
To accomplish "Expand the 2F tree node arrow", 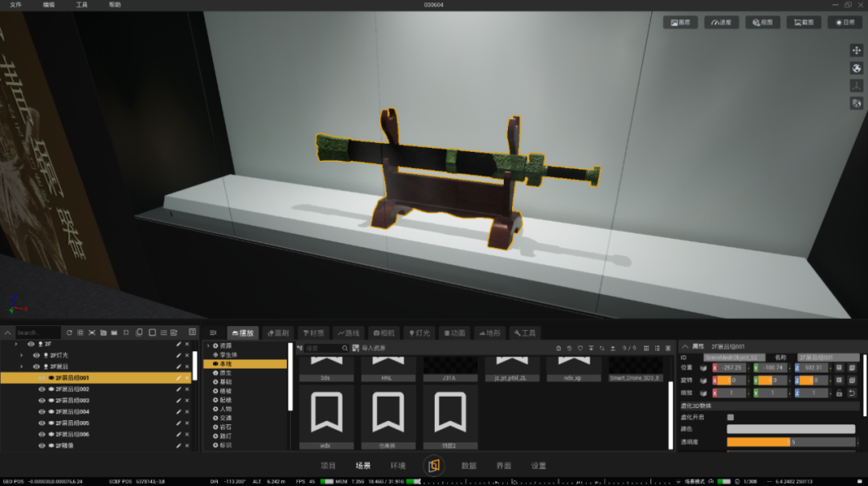I will click(16, 344).
